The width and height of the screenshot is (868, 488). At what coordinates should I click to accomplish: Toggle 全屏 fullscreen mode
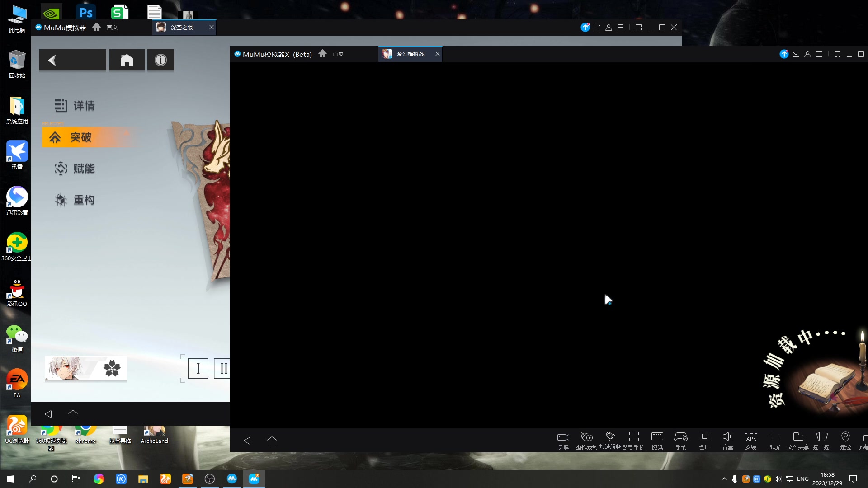(x=704, y=440)
